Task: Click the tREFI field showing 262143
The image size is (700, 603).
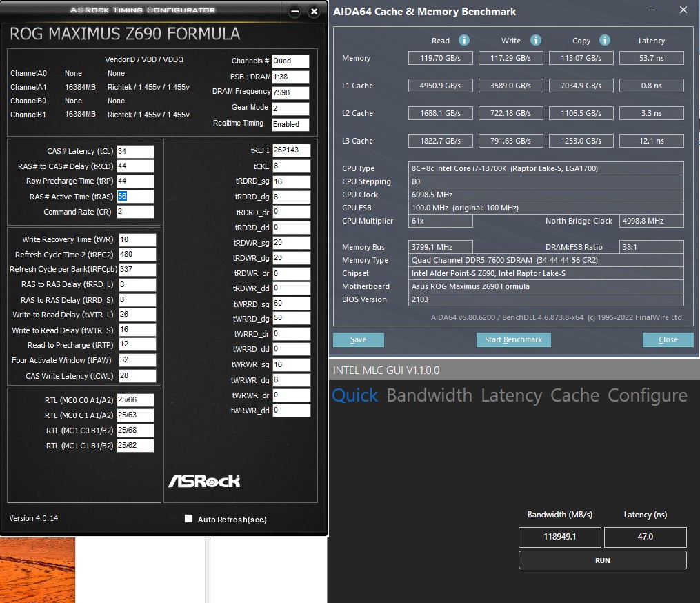Action: (291, 150)
